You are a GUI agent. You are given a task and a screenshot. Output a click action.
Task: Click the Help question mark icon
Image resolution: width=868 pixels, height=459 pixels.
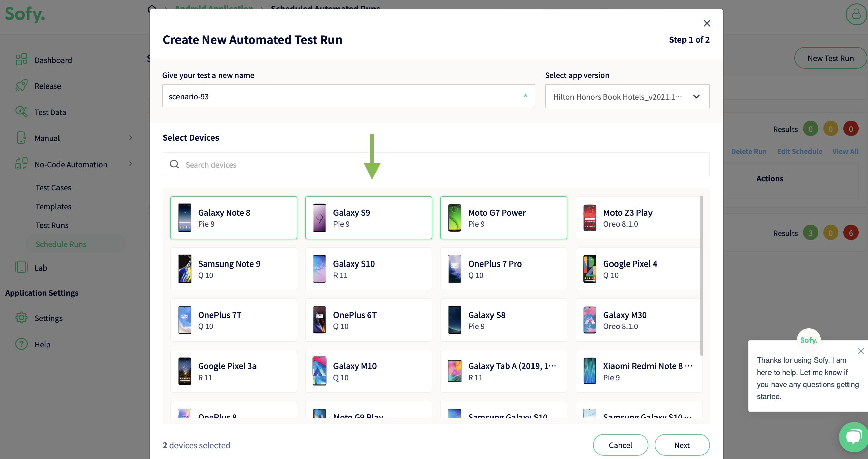21,344
